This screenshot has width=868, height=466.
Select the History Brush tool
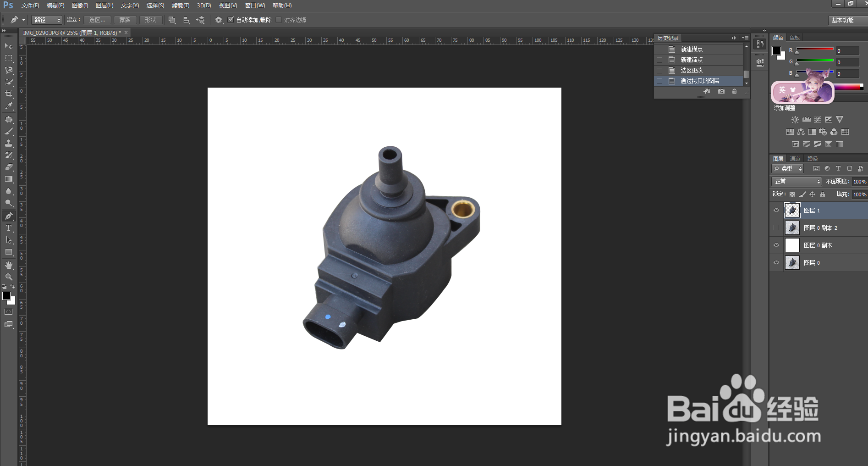[9, 155]
